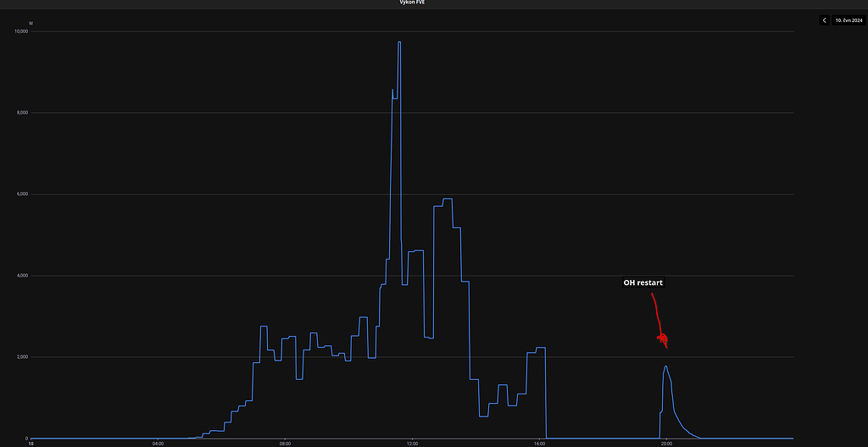
Task: Click the 20:00 time axis tick
Action: 666,443
